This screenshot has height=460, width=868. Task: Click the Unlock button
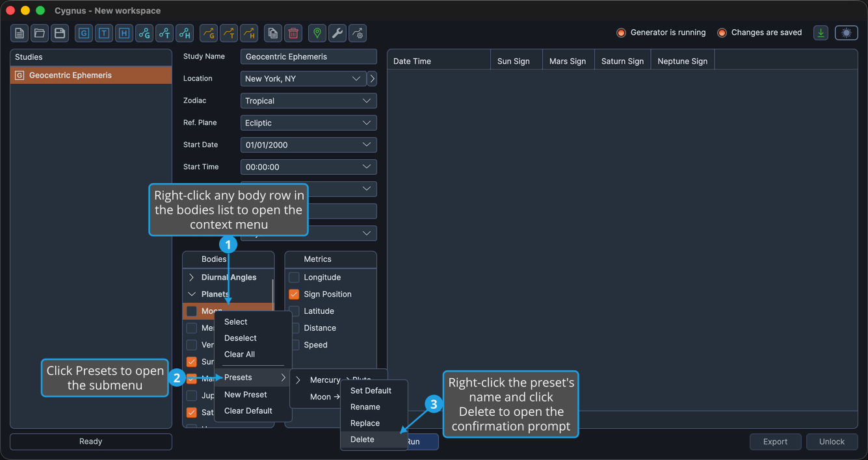pos(832,442)
